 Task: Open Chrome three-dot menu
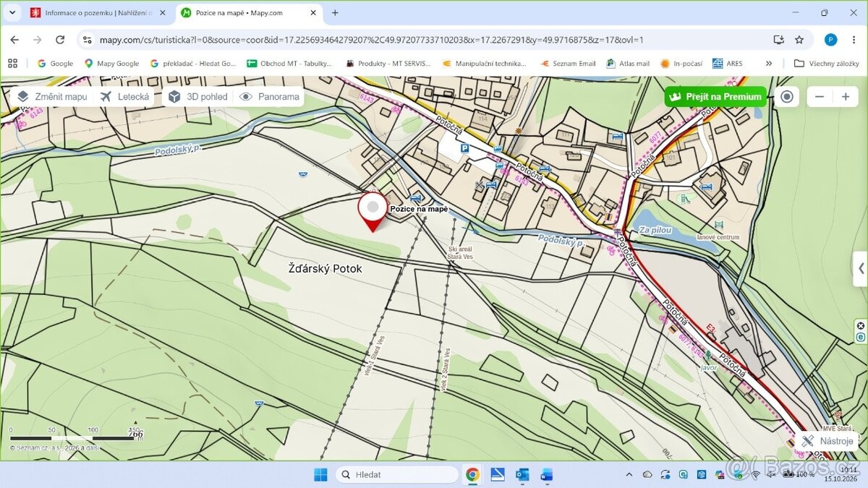[854, 40]
